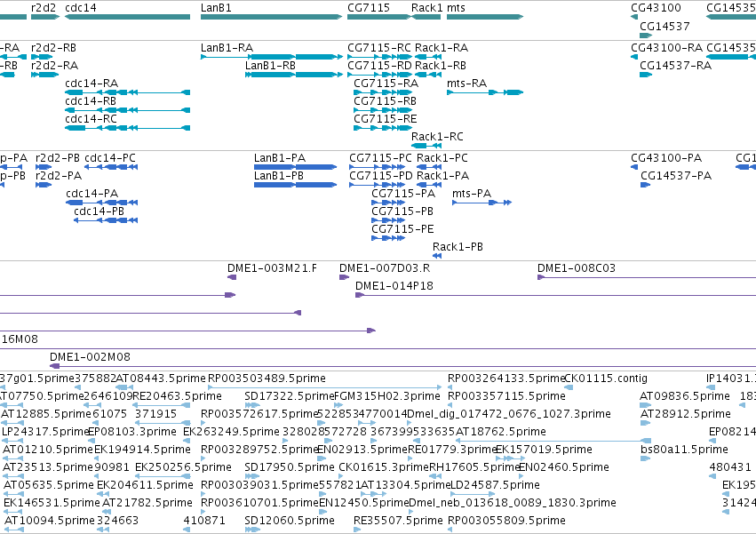Click EST RP003264133.5prime
The height and width of the screenshot is (534, 756).
pyautogui.click(x=450, y=387)
